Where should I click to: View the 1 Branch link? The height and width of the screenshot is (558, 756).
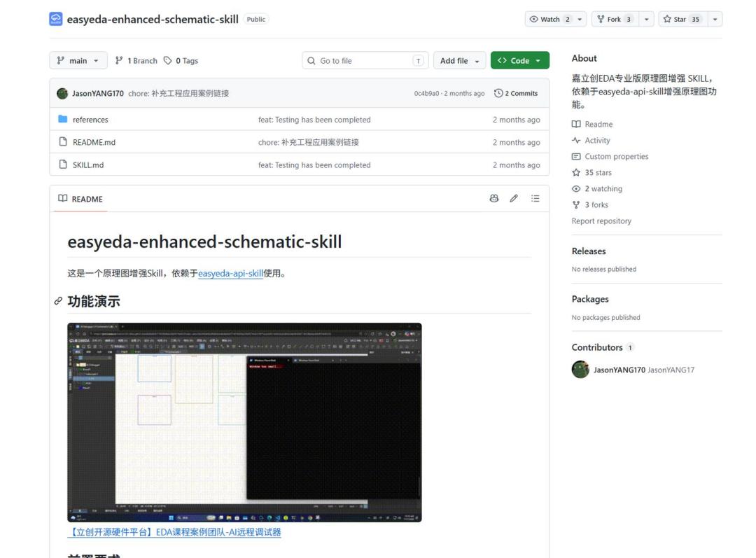[x=136, y=61]
